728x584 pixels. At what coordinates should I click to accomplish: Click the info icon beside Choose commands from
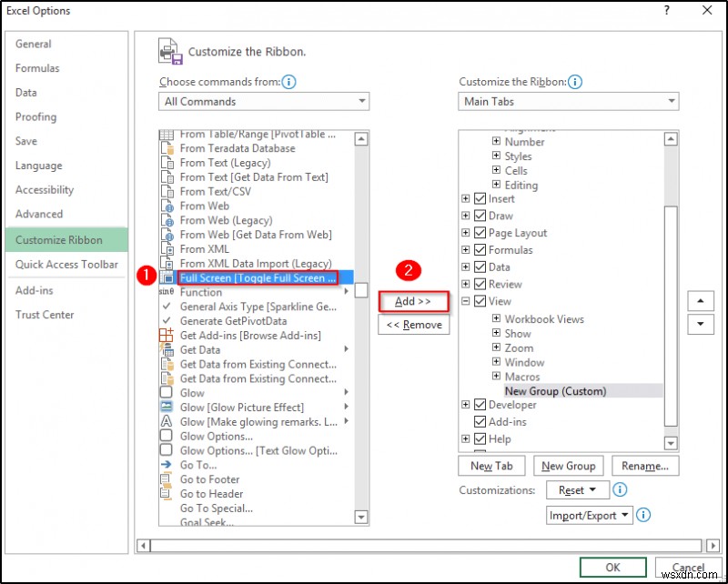pos(288,82)
